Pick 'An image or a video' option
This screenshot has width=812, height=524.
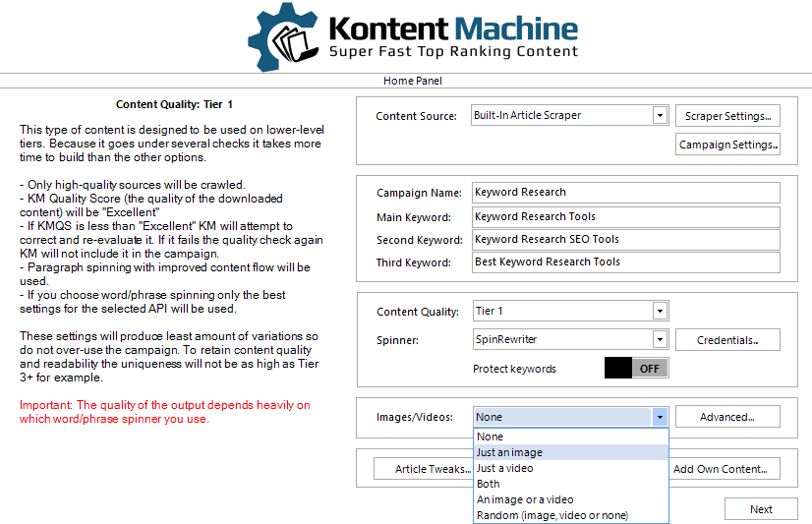click(x=571, y=499)
